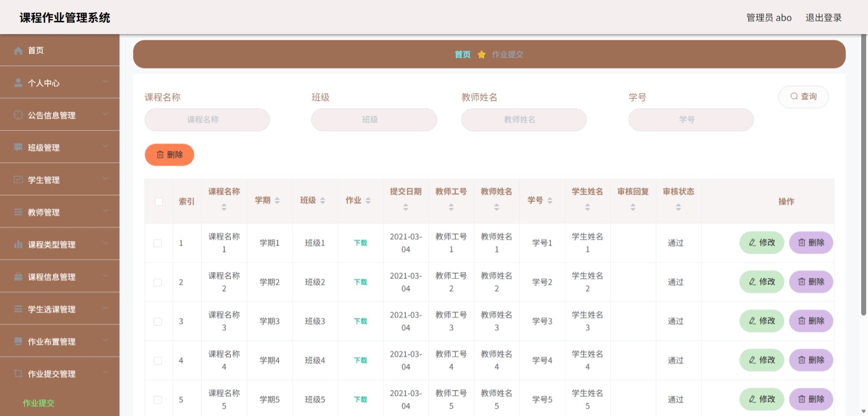Focus the 教师姓名 search field
This screenshot has height=416, width=868.
coord(524,120)
